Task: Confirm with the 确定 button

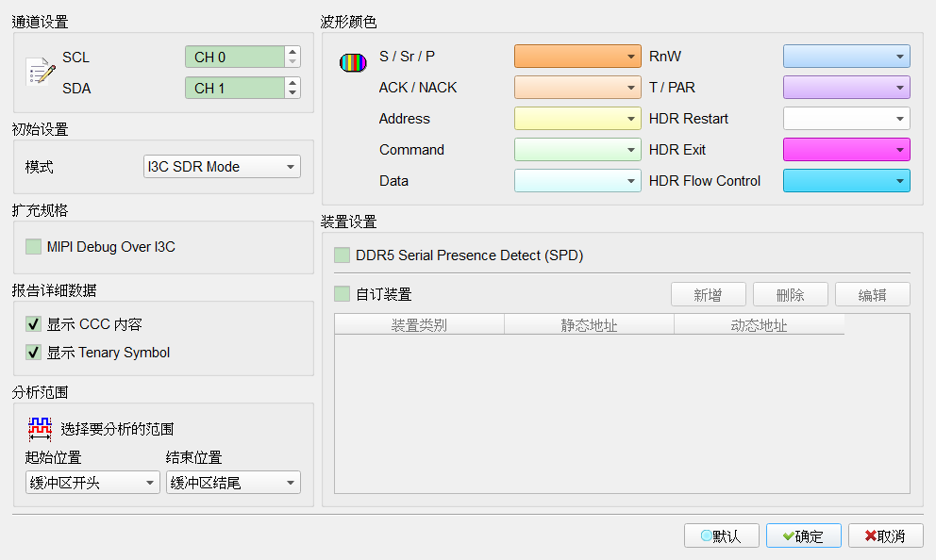Action: click(804, 535)
